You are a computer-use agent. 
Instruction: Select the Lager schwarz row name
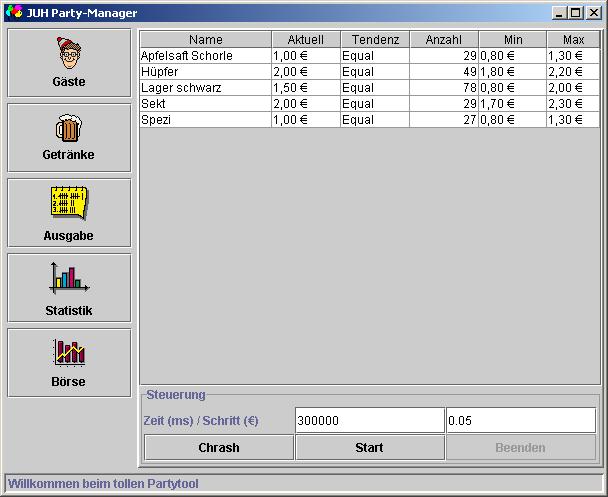206,88
